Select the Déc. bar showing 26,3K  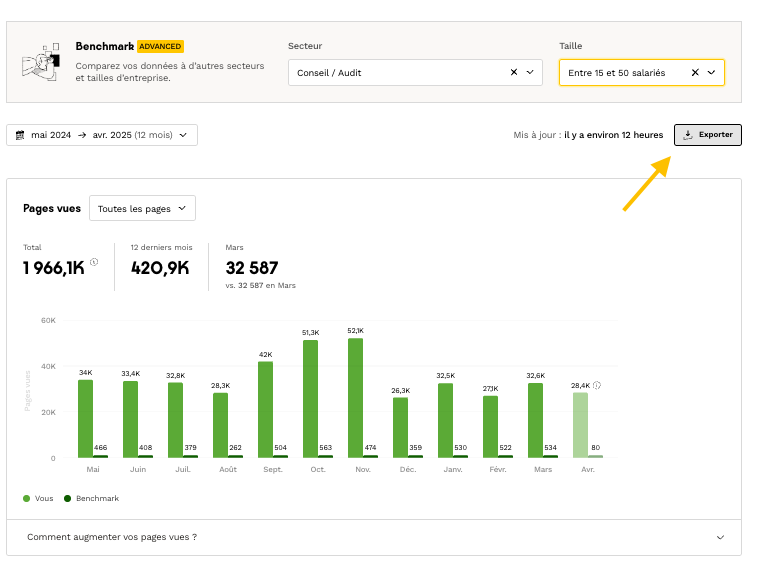[x=400, y=428]
